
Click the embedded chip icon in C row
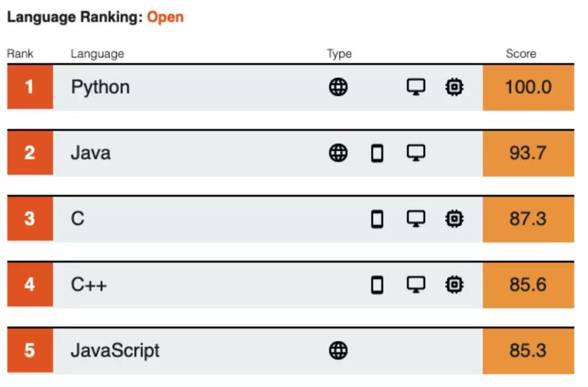click(x=454, y=219)
